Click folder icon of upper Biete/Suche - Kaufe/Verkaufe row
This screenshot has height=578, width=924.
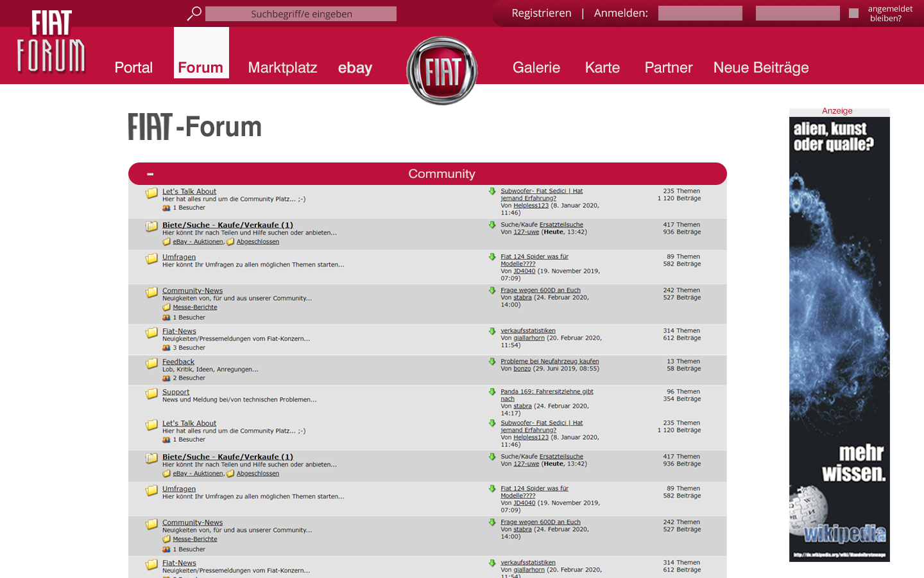[151, 226]
